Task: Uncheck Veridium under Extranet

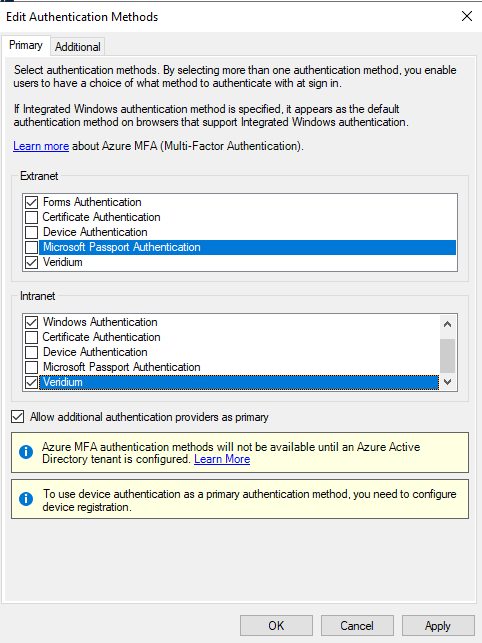Action: tap(32, 262)
